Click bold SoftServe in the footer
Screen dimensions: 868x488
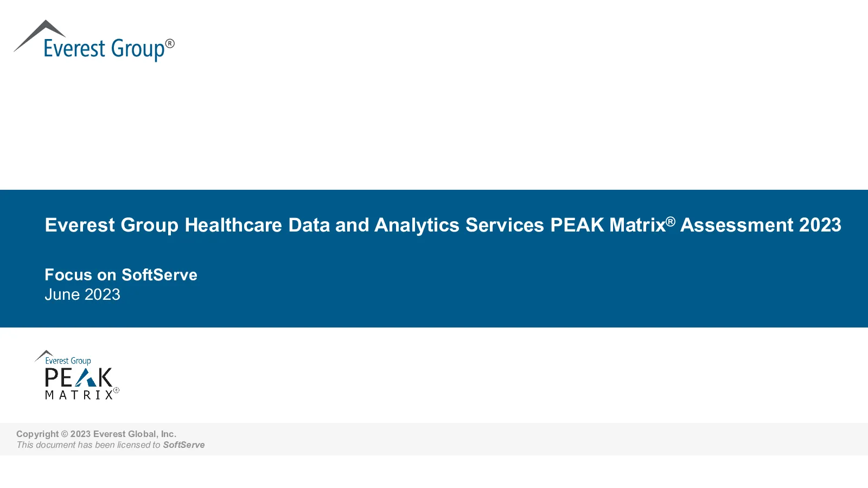point(184,445)
